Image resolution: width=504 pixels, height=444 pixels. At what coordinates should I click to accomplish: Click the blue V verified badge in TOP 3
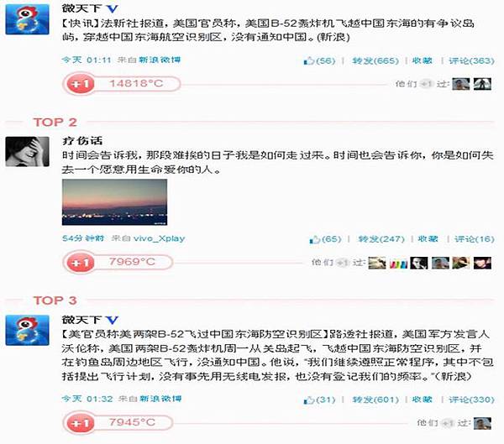point(113,320)
